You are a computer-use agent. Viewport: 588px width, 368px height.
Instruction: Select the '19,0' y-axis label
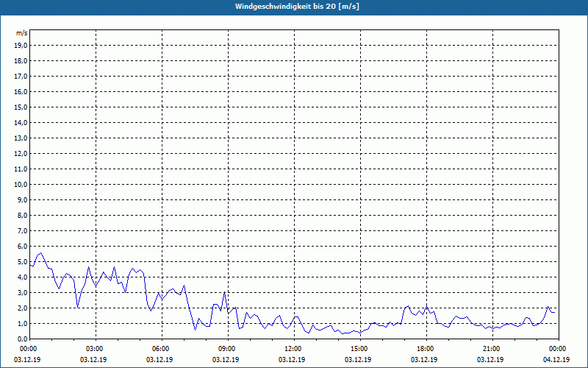pyautogui.click(x=21, y=46)
